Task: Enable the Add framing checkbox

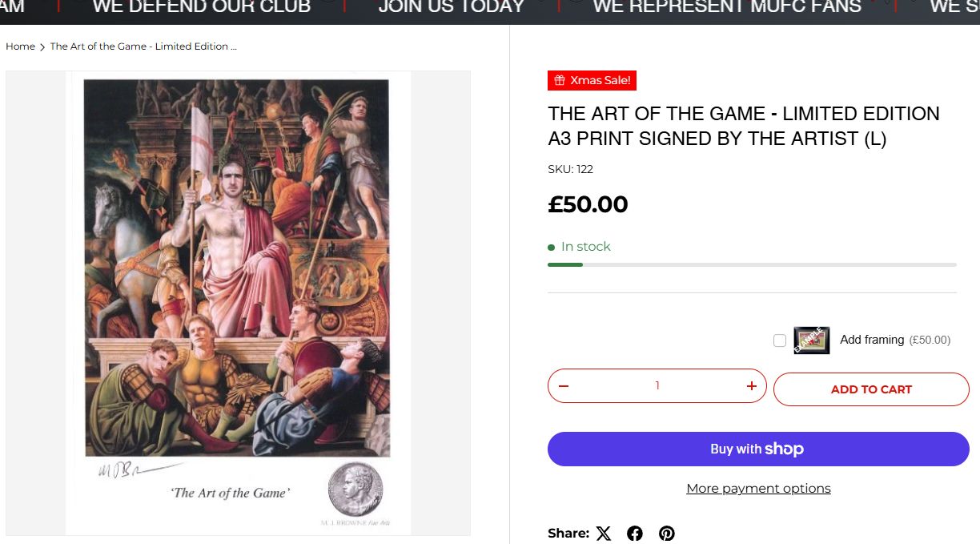Action: (780, 341)
